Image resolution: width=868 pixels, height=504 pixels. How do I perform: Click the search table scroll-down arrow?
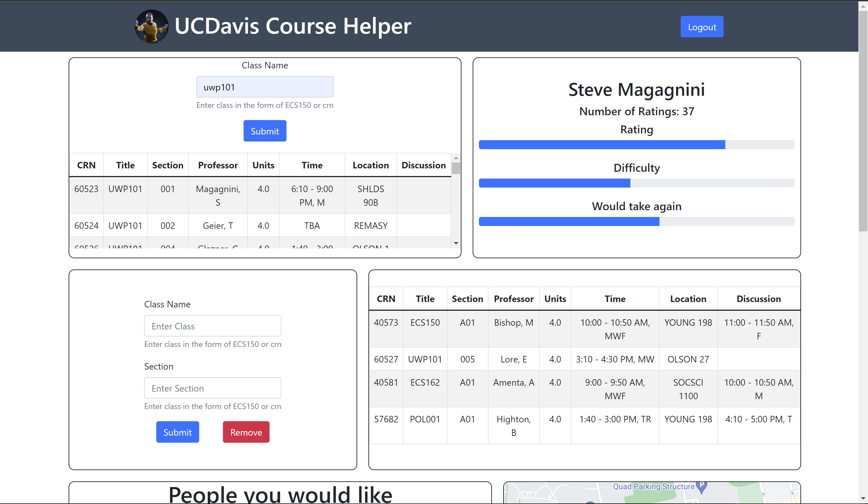[456, 243]
